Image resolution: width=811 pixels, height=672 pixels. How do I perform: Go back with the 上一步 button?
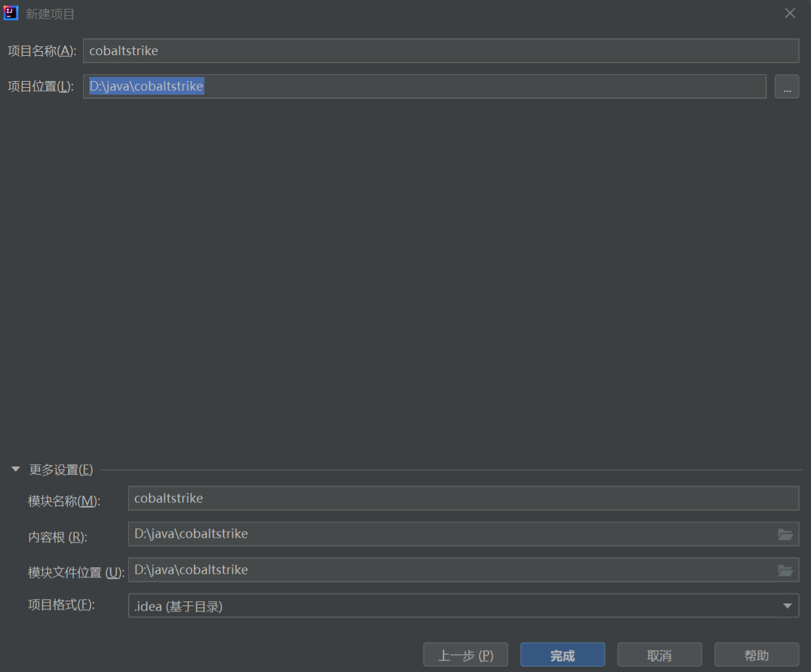coord(465,655)
